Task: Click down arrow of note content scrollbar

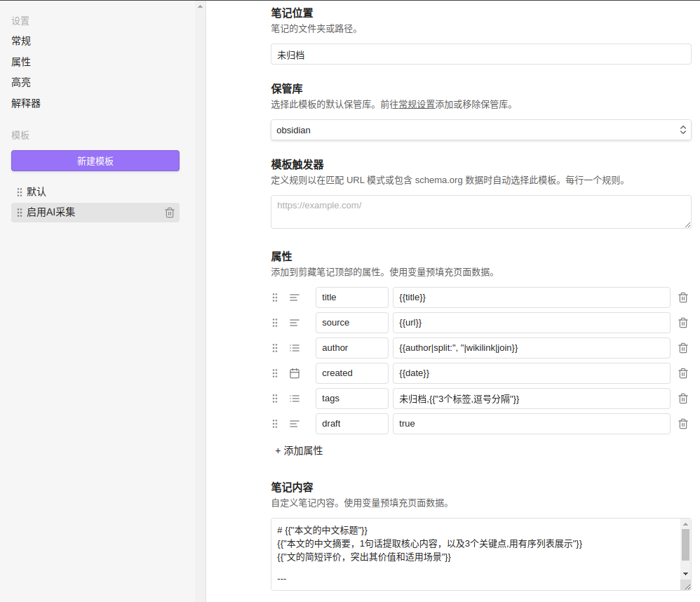Action: (685, 573)
